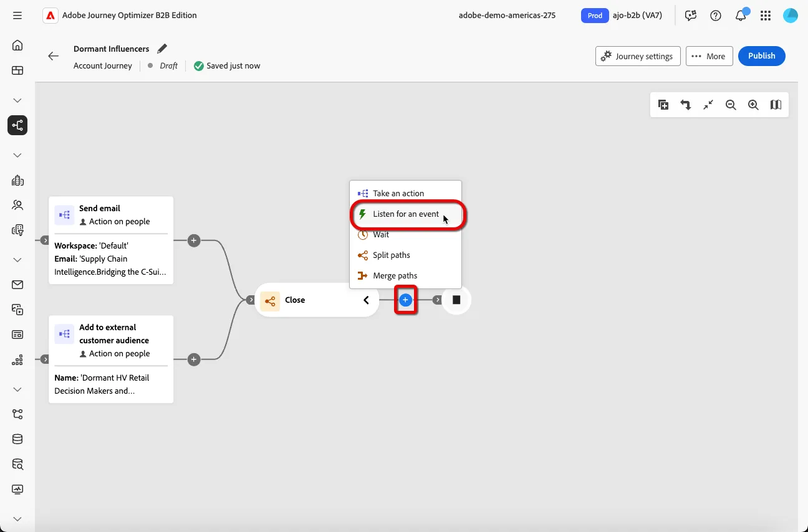Viewport: 808px width, 532px height.
Task: Select Merge paths from the menu
Action: tap(405, 276)
